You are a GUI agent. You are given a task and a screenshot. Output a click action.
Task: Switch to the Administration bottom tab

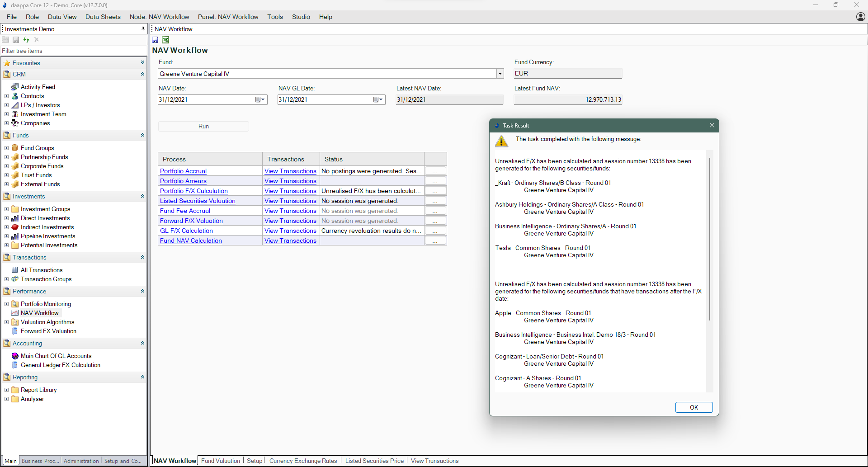[x=81, y=461]
